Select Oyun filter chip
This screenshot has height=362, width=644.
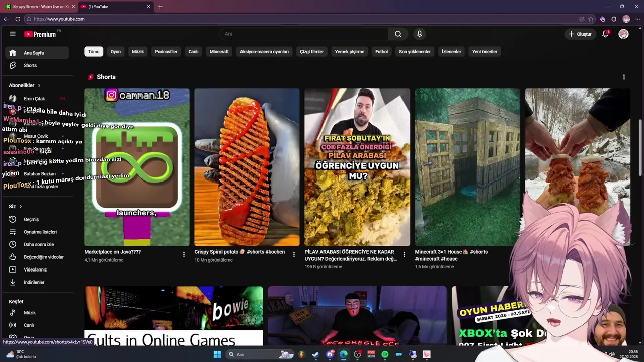click(116, 51)
